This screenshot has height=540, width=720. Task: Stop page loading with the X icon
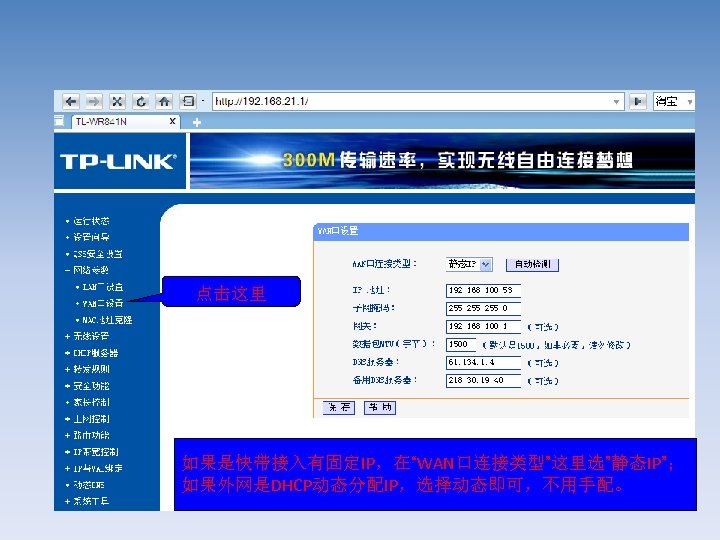click(x=117, y=101)
